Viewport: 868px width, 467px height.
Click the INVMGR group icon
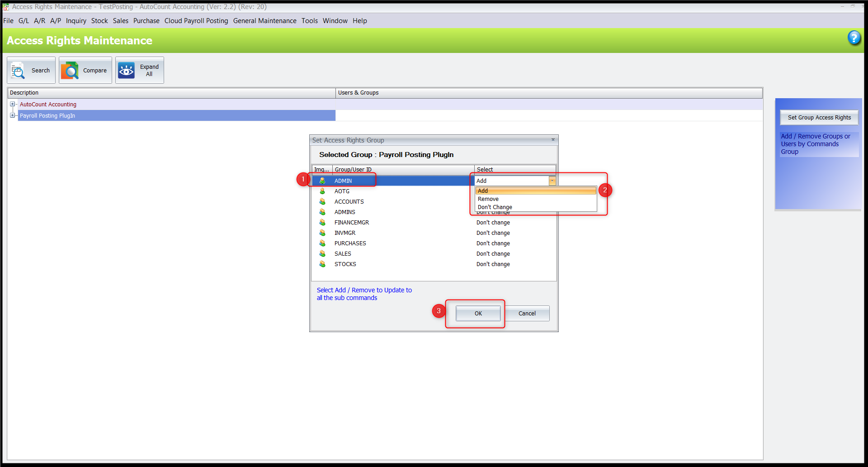point(322,233)
